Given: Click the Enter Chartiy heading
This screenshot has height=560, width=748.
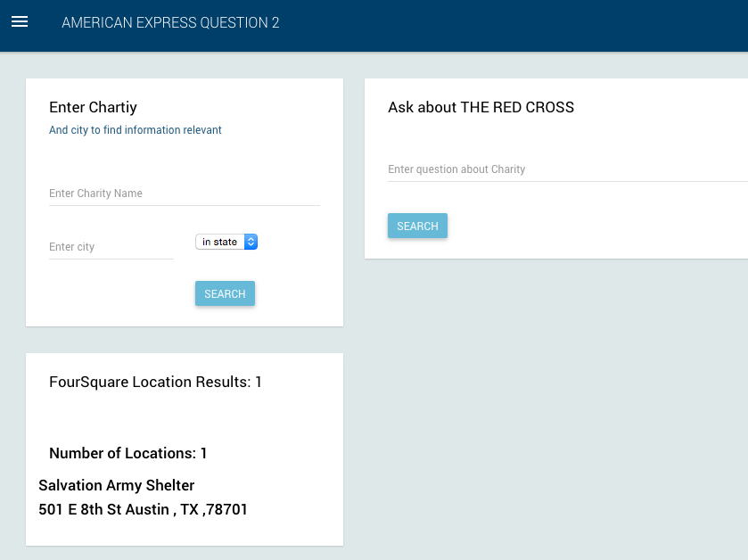Looking at the screenshot, I should 93,107.
